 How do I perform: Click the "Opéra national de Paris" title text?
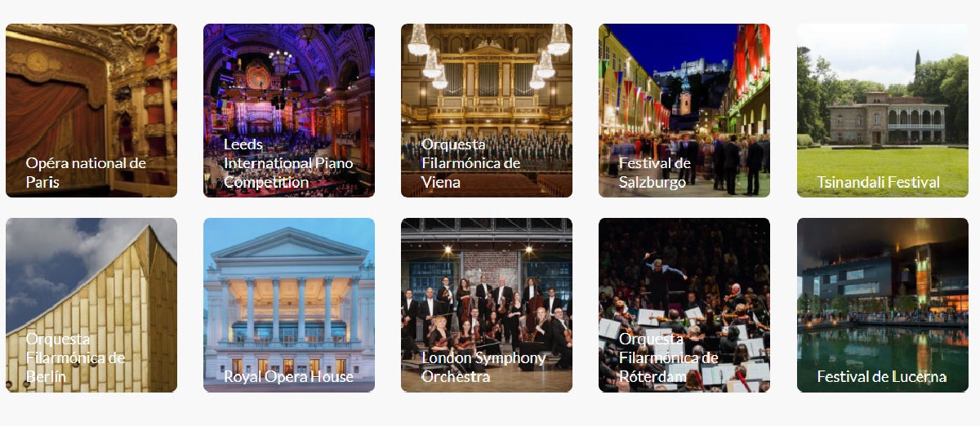pyautogui.click(x=86, y=172)
